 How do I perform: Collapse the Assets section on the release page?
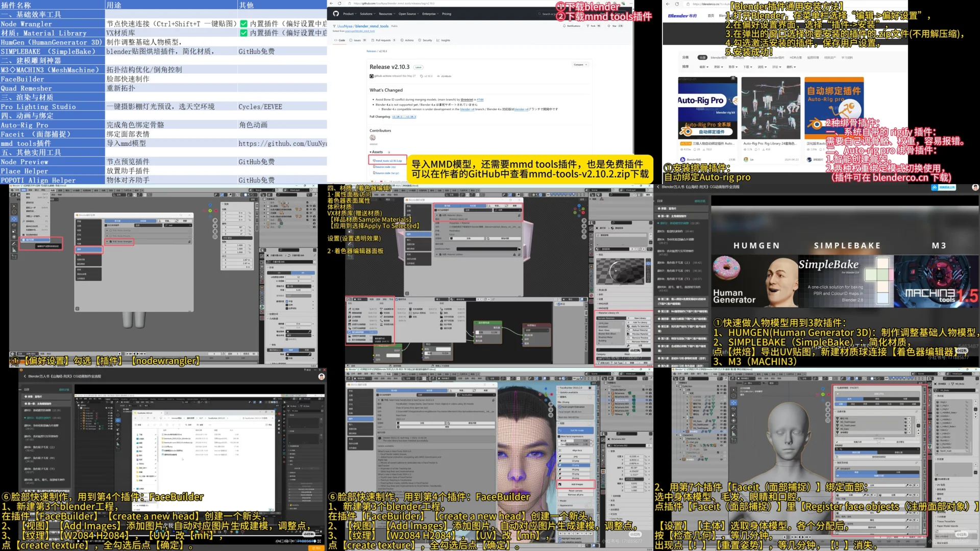coord(372,152)
